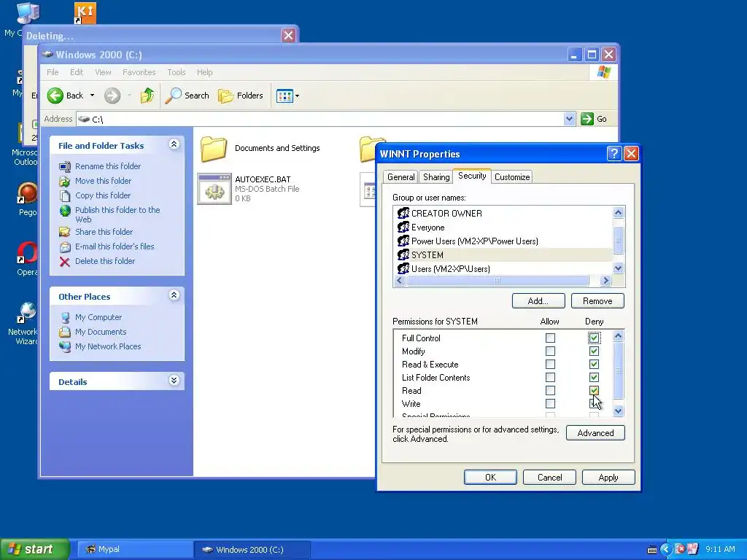The width and height of the screenshot is (747, 560).
Task: Check Allow for Read & Execute
Action: click(x=550, y=365)
